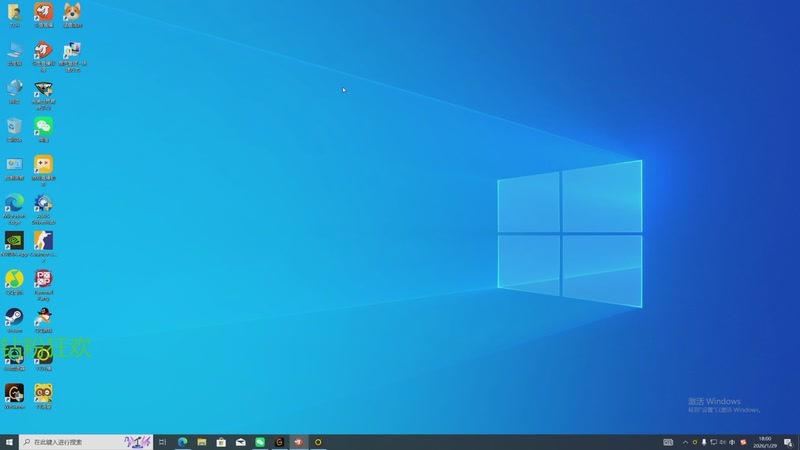Launch the corgi dog desktop shortcut
This screenshot has height=450, width=800.
[72, 15]
